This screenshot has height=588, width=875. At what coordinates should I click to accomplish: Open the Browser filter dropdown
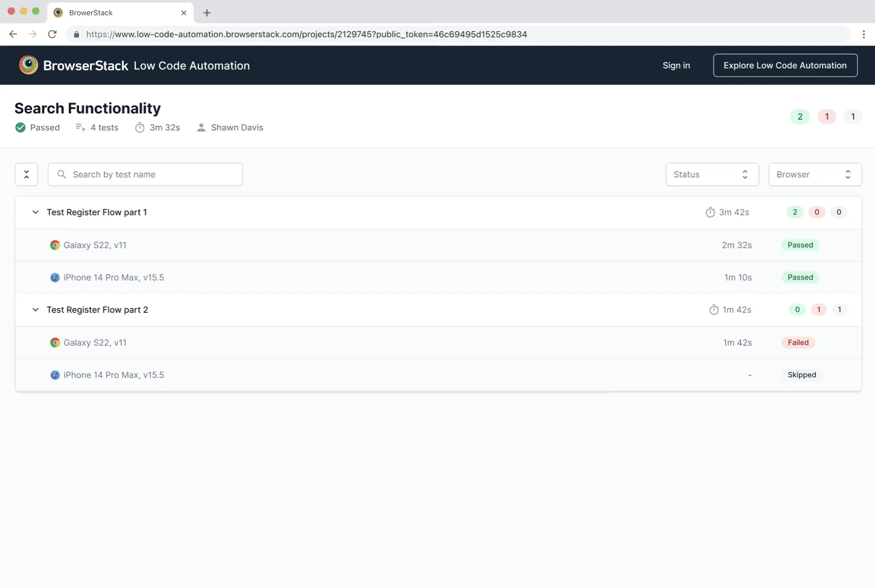pyautogui.click(x=814, y=174)
